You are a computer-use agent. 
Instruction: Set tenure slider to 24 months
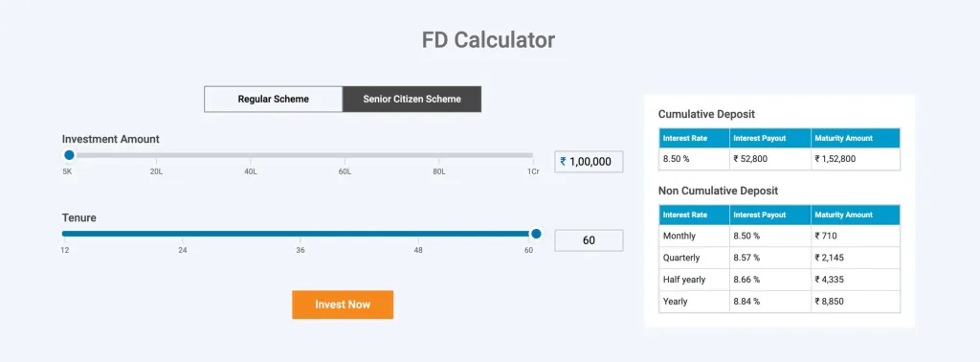[x=183, y=234]
